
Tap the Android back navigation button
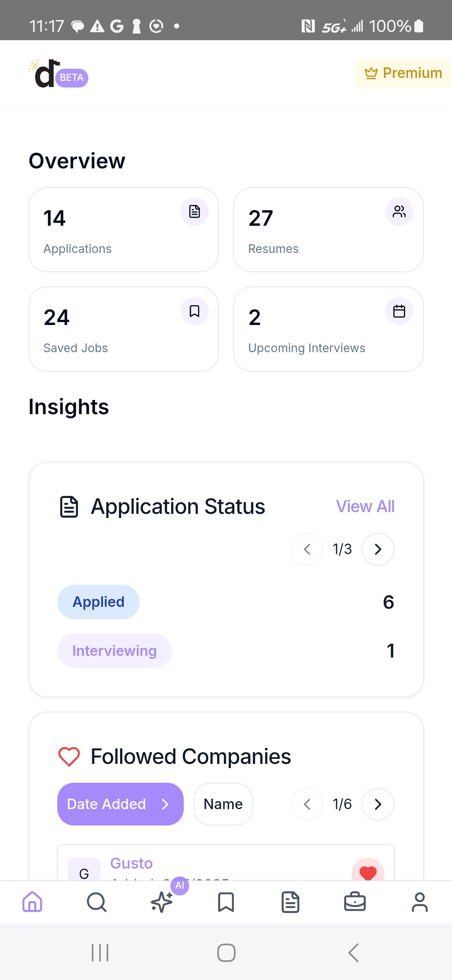pyautogui.click(x=352, y=952)
